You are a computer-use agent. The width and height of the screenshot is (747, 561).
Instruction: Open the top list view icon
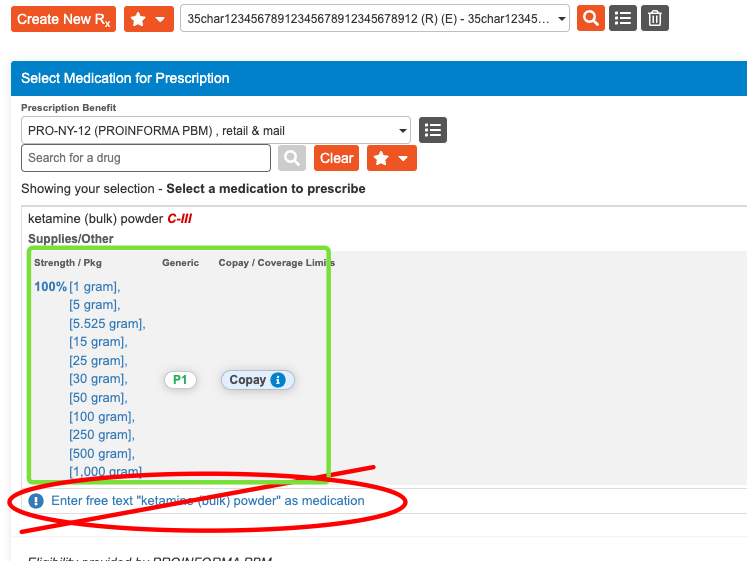(x=623, y=18)
